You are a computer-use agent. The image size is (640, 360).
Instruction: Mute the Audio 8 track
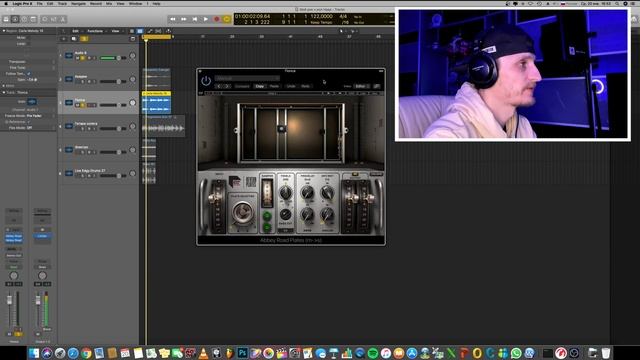(x=77, y=58)
